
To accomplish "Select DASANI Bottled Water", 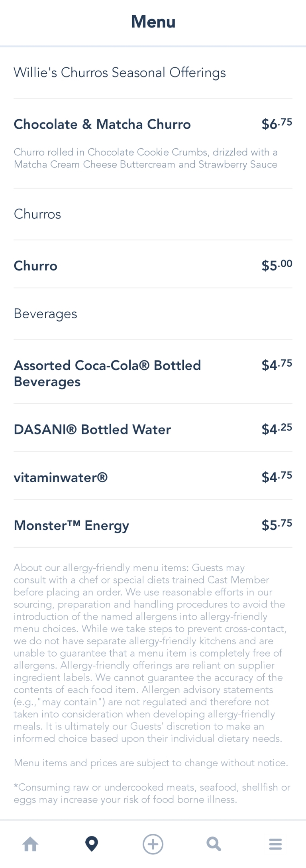I will click(x=92, y=430).
